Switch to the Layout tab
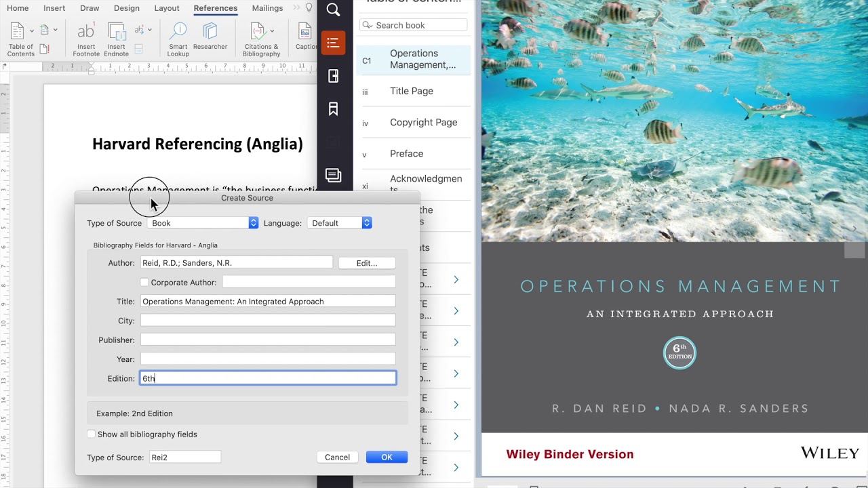The height and width of the screenshot is (488, 868). (x=167, y=8)
